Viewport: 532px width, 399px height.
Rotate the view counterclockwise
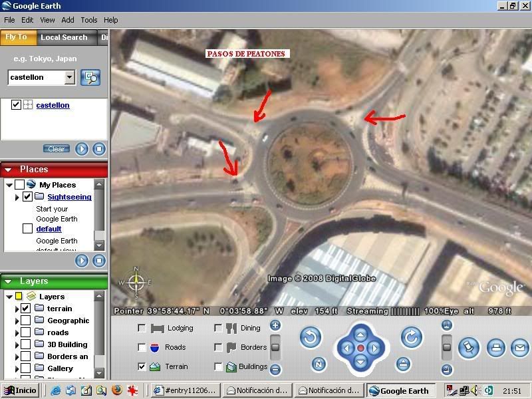pyautogui.click(x=311, y=338)
